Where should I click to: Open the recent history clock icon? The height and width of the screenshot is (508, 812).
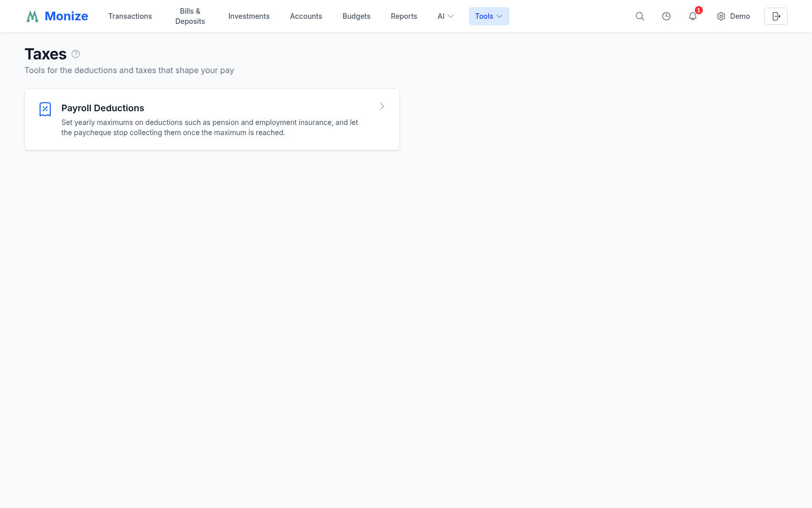coord(666,16)
